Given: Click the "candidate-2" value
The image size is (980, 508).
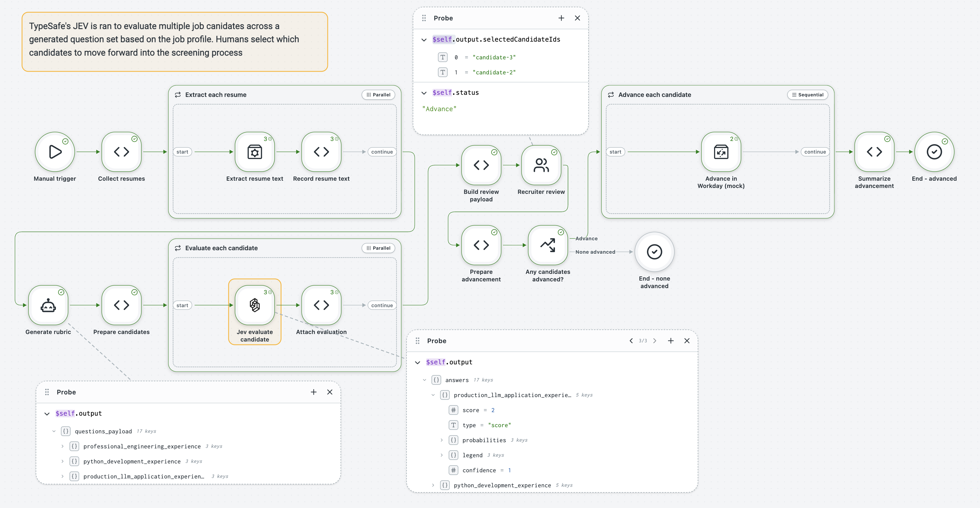Looking at the screenshot, I should click(x=494, y=72).
